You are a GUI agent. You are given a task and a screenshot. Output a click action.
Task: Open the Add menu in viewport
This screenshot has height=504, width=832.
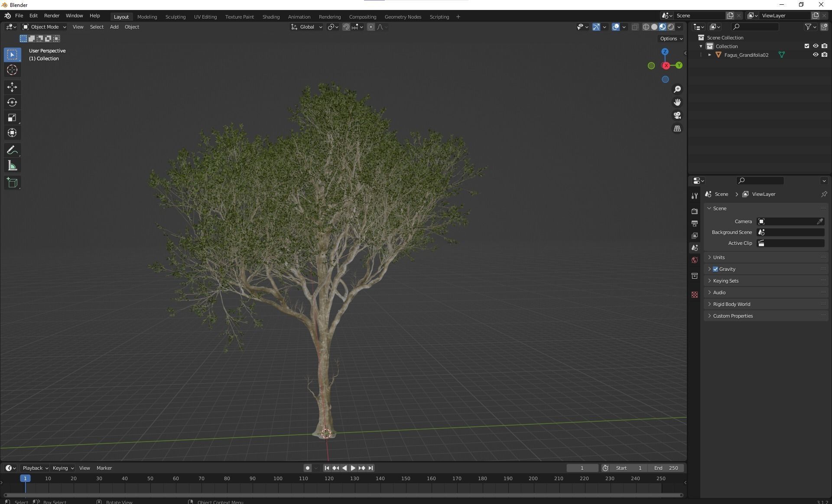click(114, 27)
